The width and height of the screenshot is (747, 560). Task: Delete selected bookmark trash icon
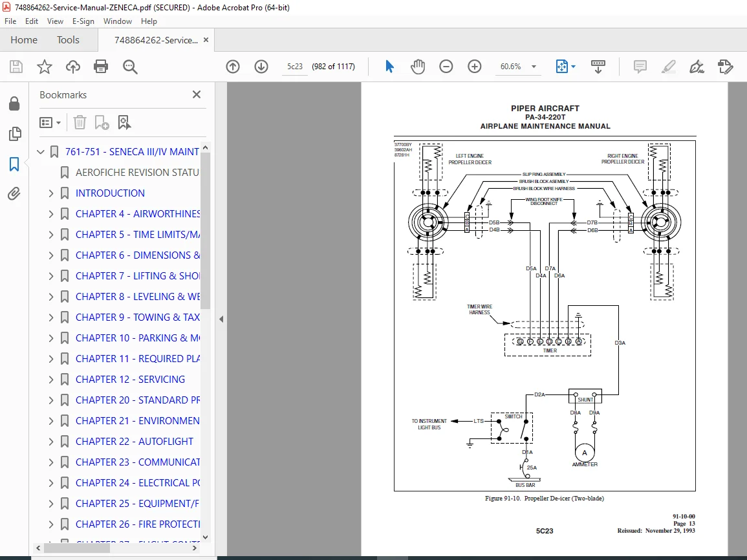[x=80, y=122]
